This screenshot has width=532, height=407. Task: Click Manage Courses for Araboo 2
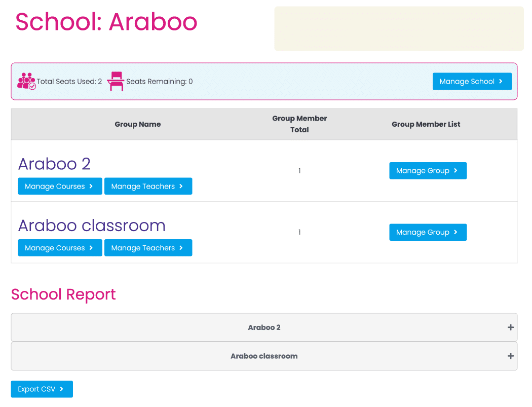(x=60, y=186)
